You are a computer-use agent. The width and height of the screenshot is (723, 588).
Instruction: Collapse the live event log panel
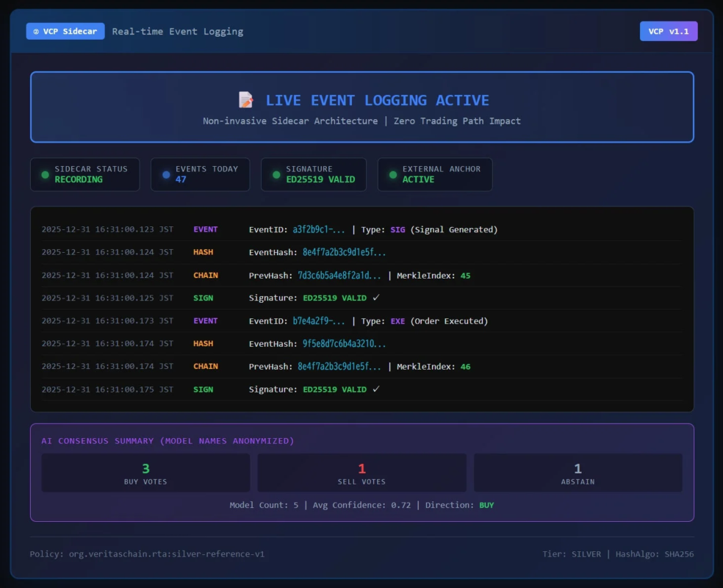(x=361, y=309)
